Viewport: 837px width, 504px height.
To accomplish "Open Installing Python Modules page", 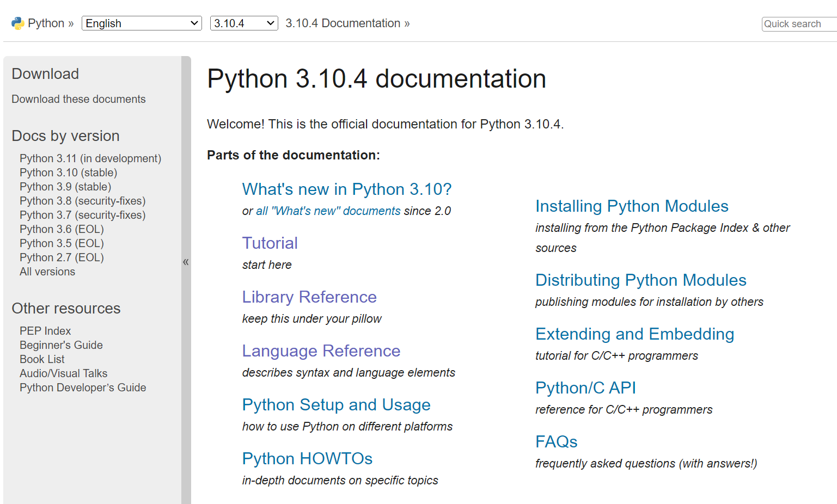I will click(x=632, y=206).
